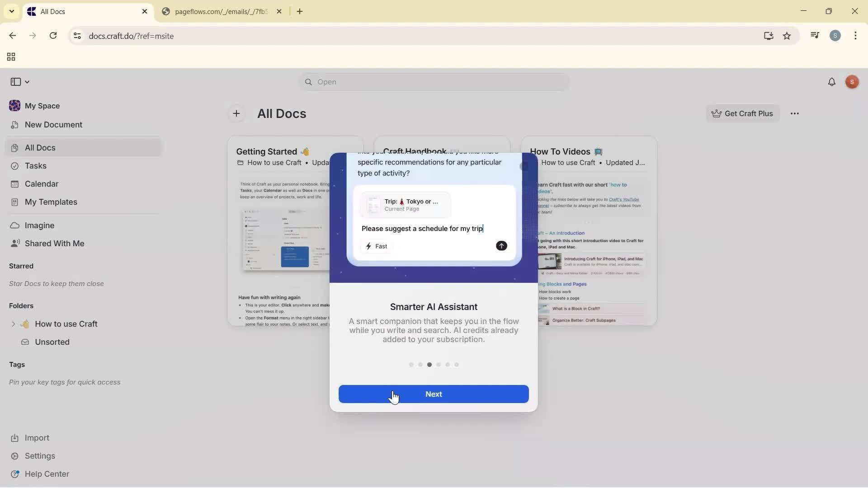Click the Open search field
The height and width of the screenshot is (488, 868).
(x=434, y=82)
